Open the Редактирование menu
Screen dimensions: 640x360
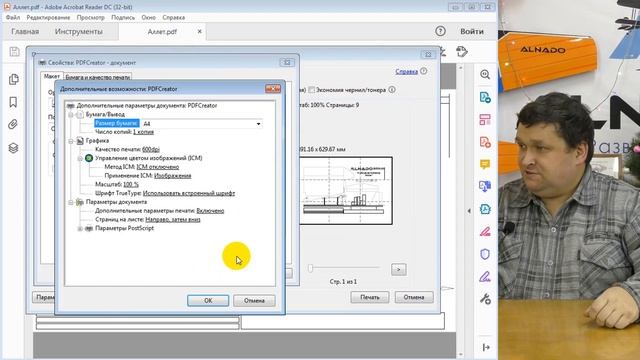[x=48, y=18]
